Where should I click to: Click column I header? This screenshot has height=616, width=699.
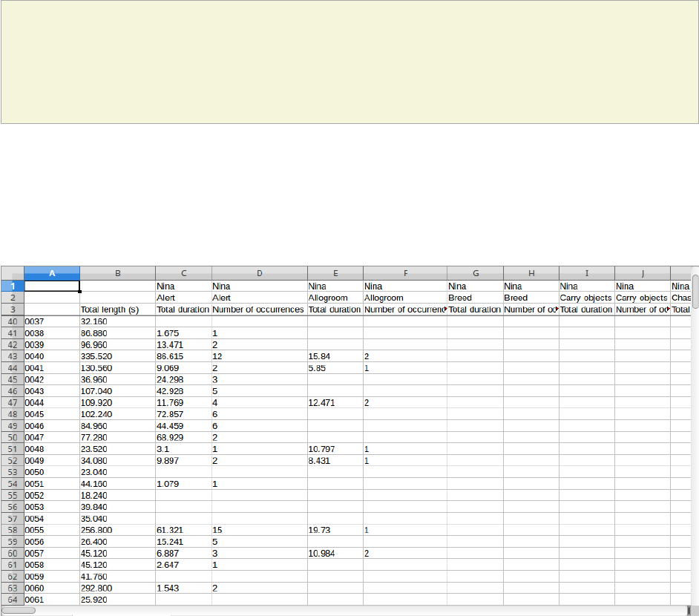tap(587, 273)
